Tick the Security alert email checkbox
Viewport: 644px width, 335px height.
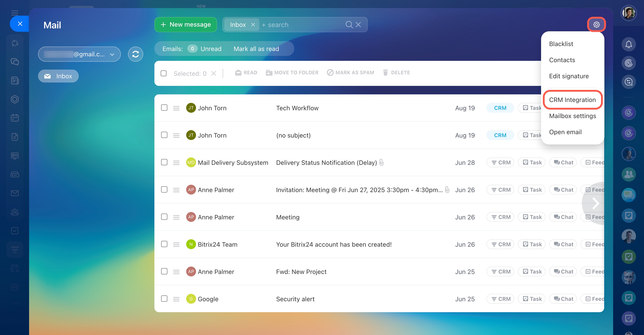click(164, 299)
